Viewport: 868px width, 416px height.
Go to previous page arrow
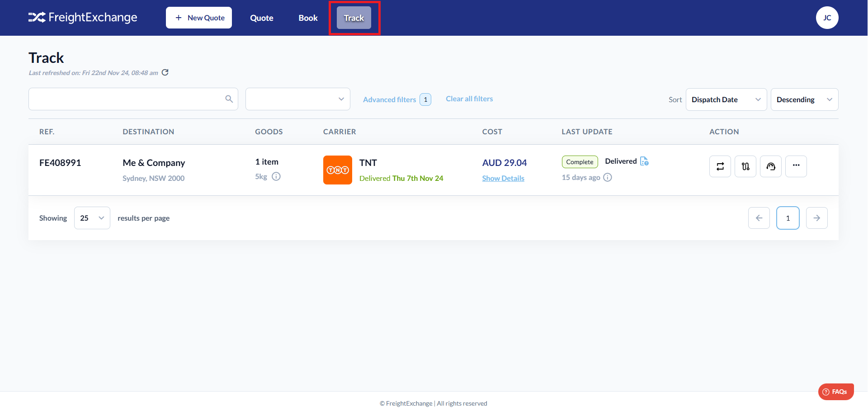click(x=759, y=218)
